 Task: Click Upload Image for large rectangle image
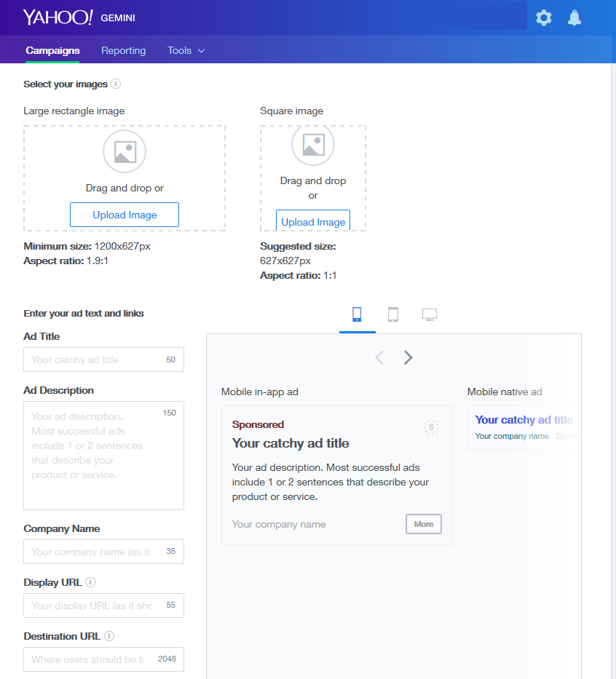point(125,215)
